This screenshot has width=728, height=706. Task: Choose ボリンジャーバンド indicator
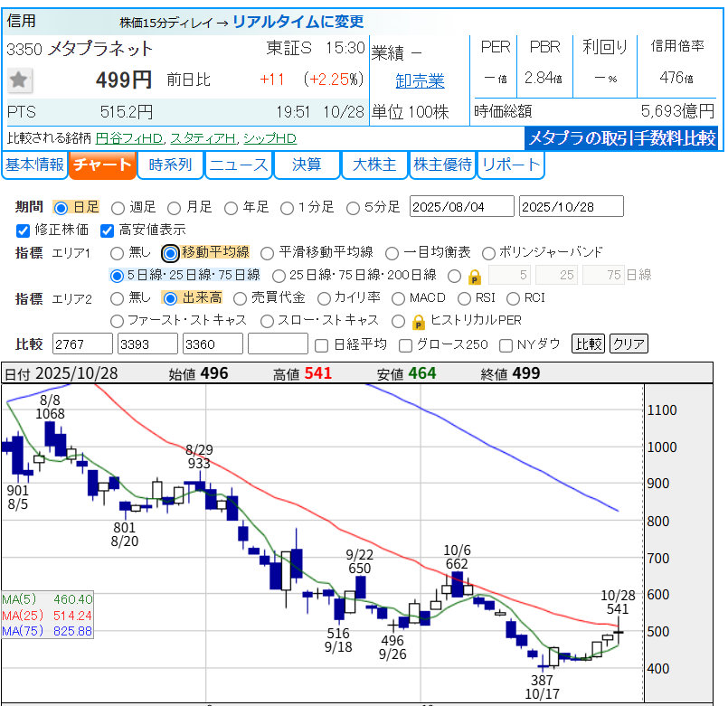[489, 253]
